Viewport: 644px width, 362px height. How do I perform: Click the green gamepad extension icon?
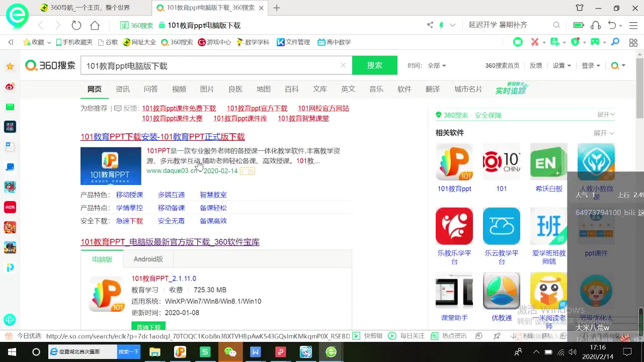click(595, 42)
